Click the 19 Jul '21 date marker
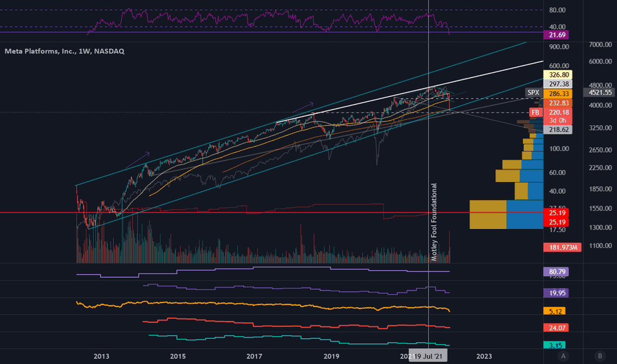This screenshot has width=617, height=364. click(428, 356)
